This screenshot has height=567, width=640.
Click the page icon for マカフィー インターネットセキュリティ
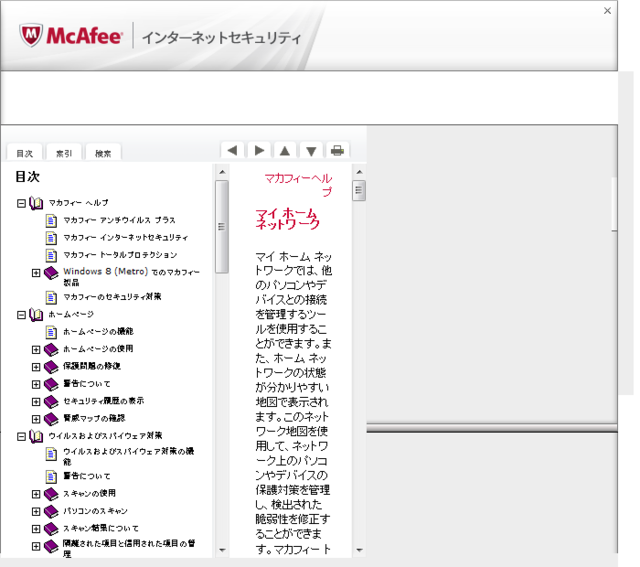pos(51,238)
